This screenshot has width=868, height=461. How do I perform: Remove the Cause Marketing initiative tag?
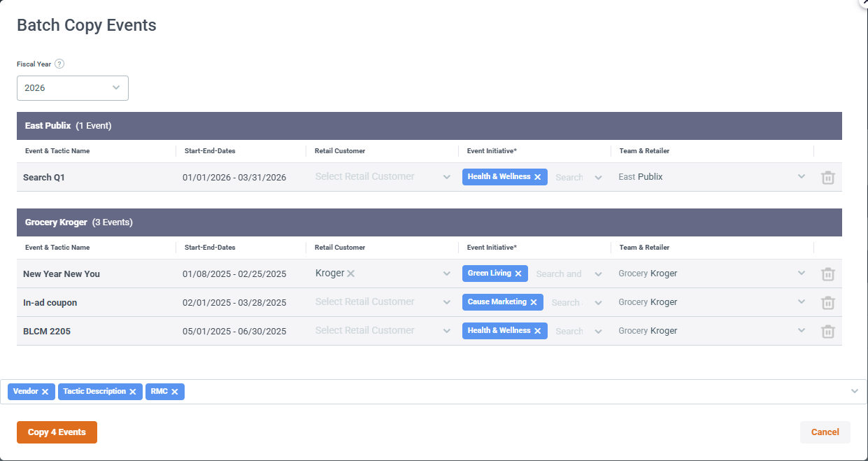click(533, 302)
